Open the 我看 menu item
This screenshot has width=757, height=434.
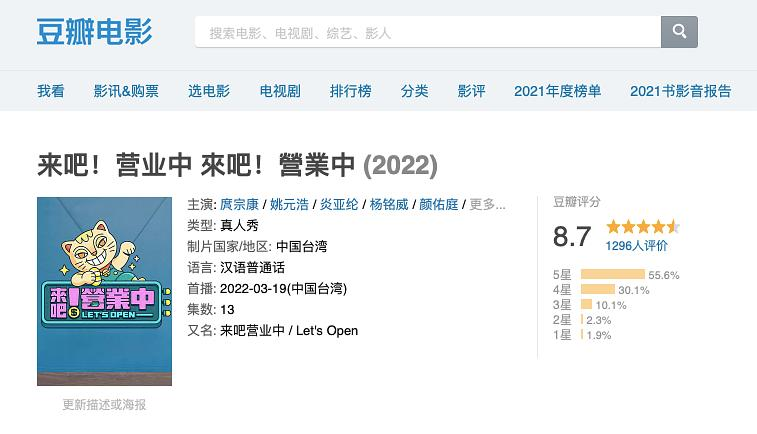pyautogui.click(x=51, y=91)
